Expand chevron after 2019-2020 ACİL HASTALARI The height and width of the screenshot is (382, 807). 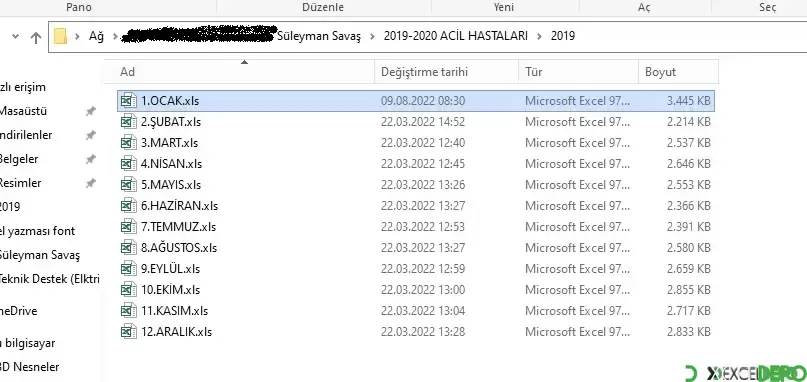point(539,36)
